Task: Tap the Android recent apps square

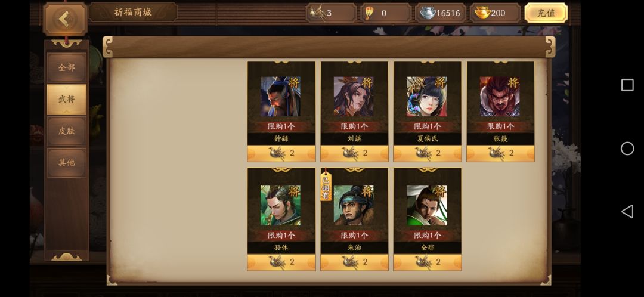Action: (x=627, y=85)
